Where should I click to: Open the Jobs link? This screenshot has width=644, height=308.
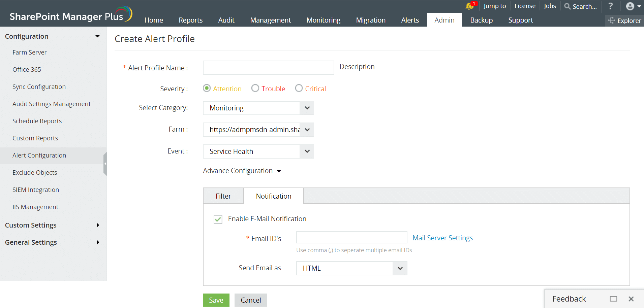coord(550,6)
